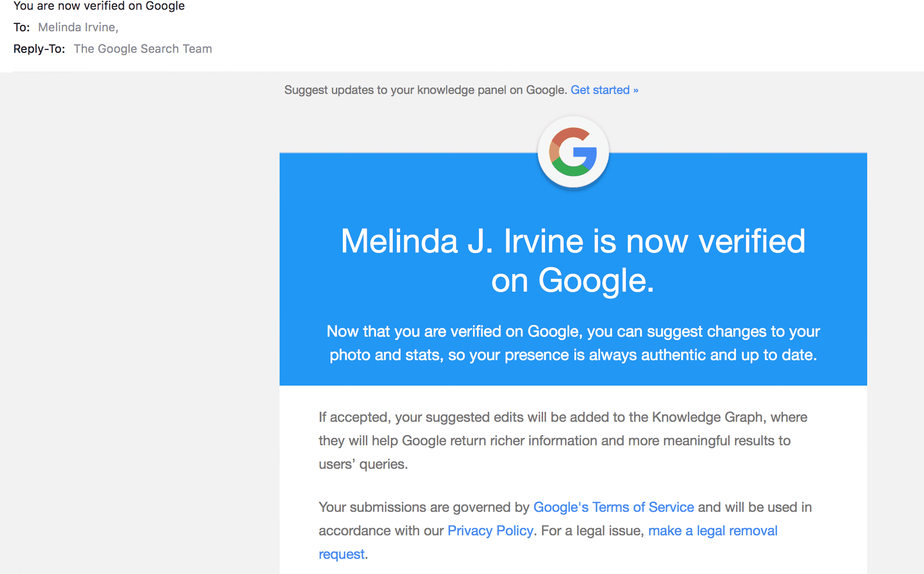Click The Google Search Team reply-to address
Screen dimensions: 924x574
(143, 48)
